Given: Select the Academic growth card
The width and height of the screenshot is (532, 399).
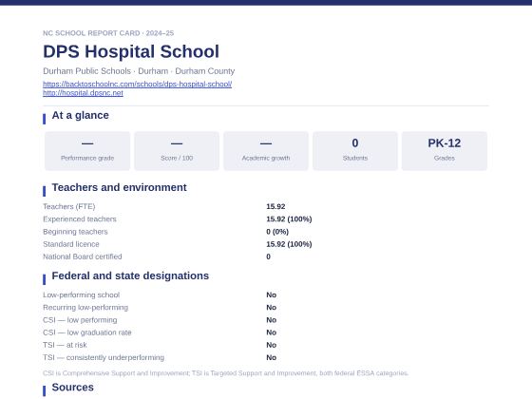Looking at the screenshot, I should (x=266, y=151).
